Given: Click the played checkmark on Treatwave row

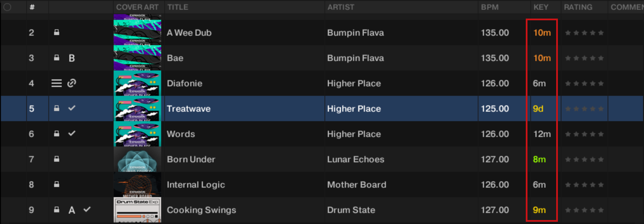Looking at the screenshot, I should pyautogui.click(x=72, y=108).
